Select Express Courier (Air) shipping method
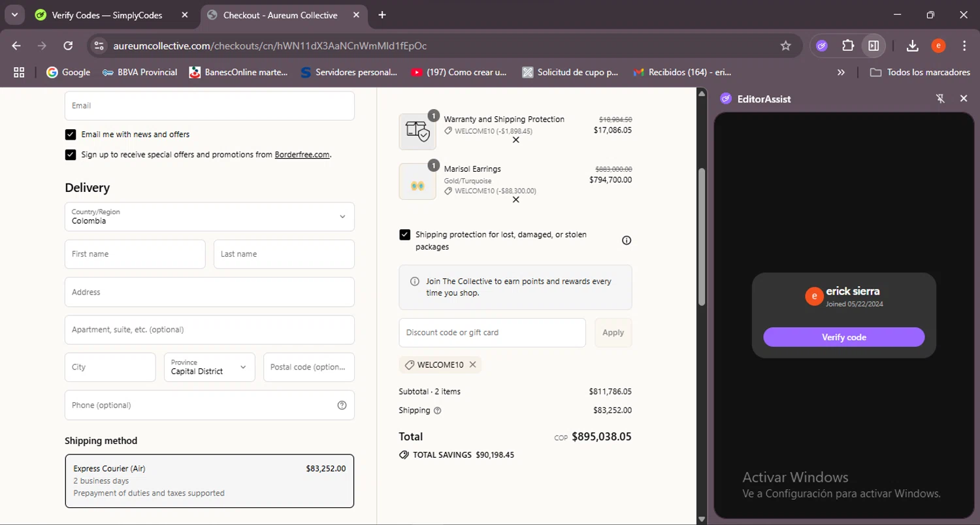Screen dimensions: 980x525 click(210, 481)
